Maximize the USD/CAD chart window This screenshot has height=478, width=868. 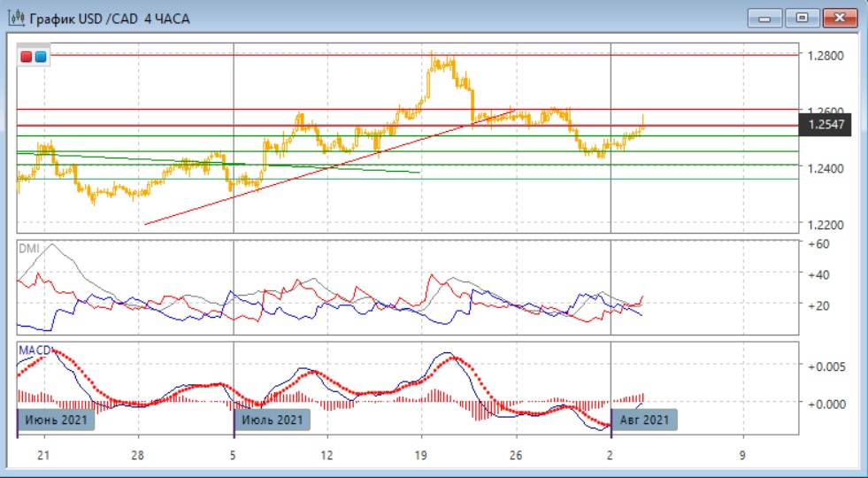[x=803, y=18]
